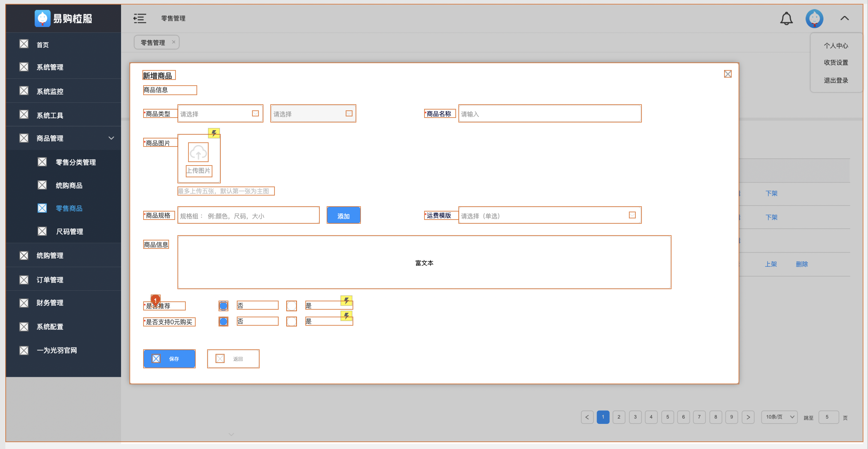Go to next page arrow
The image size is (868, 449).
[x=748, y=417]
